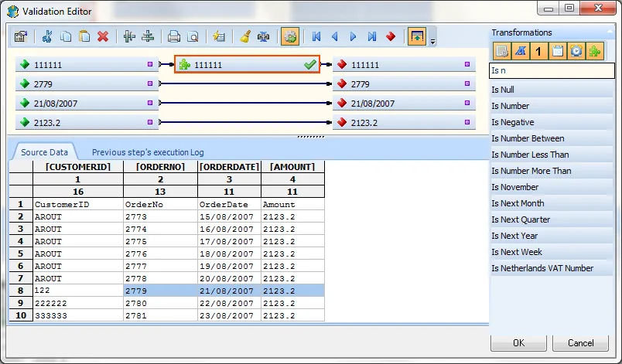Click the horizontal center alignment icon
The width and height of the screenshot is (622, 364).
click(148, 37)
